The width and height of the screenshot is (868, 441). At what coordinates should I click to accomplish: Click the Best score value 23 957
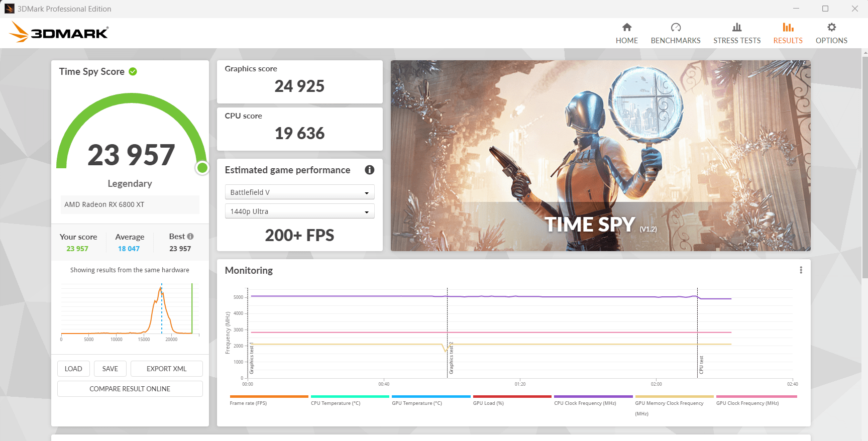pyautogui.click(x=180, y=249)
